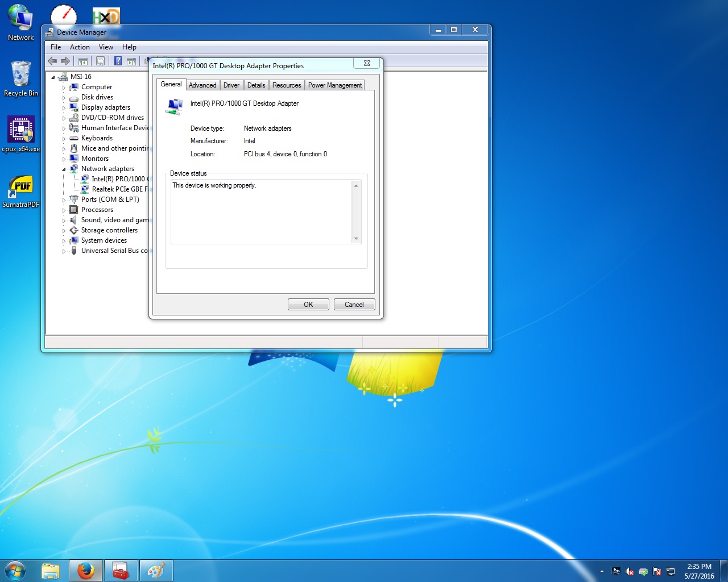Click the taskbar clock showing 2:35 PM
This screenshot has height=582, width=728.
pyautogui.click(x=699, y=571)
